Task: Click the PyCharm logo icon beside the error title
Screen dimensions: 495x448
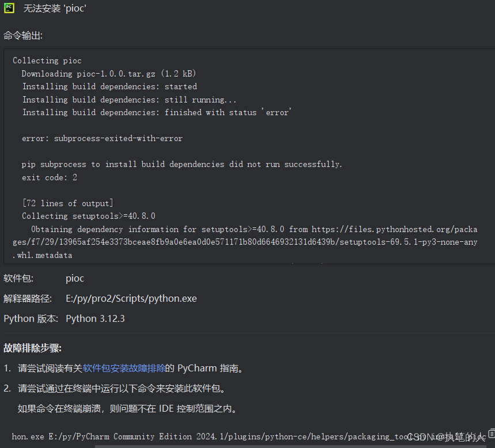Action: 9,8
